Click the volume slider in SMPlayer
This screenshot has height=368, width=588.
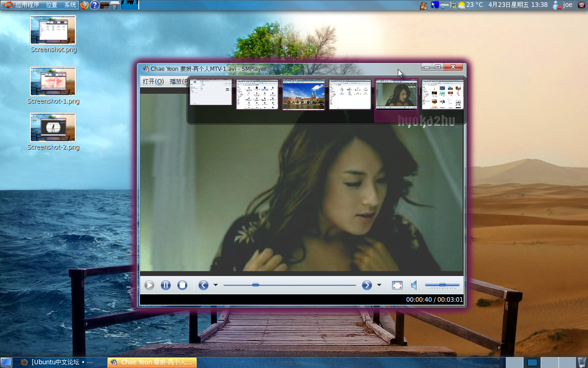(442, 285)
